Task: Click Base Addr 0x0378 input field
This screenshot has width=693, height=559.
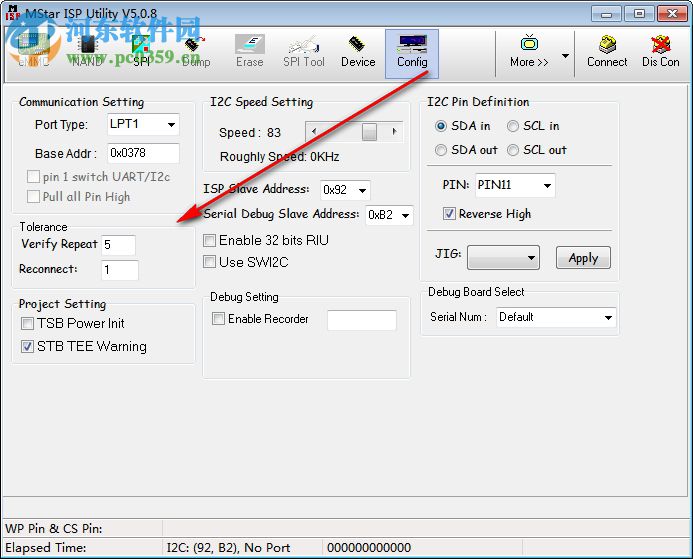Action: [143, 153]
